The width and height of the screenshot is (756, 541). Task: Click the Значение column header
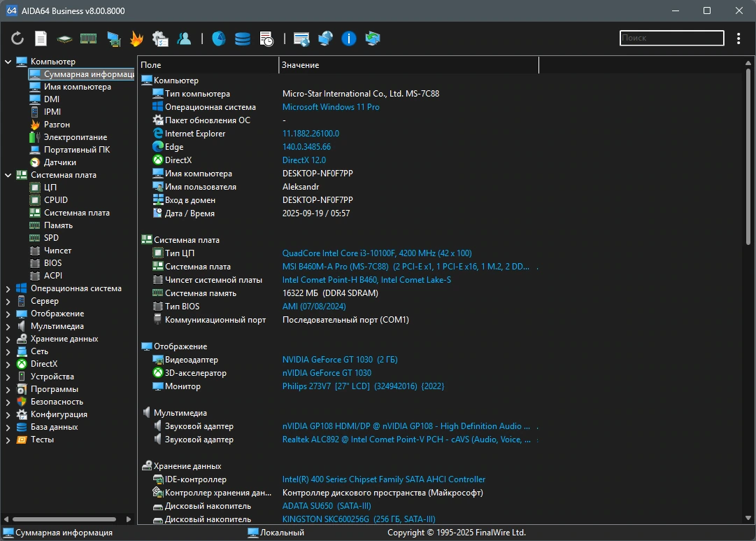(408, 64)
